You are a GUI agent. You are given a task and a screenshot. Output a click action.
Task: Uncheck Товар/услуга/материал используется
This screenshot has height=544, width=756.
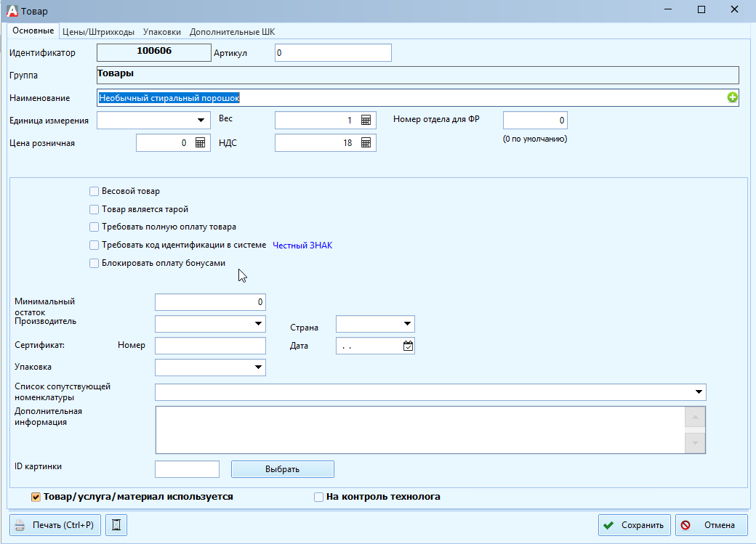36,497
